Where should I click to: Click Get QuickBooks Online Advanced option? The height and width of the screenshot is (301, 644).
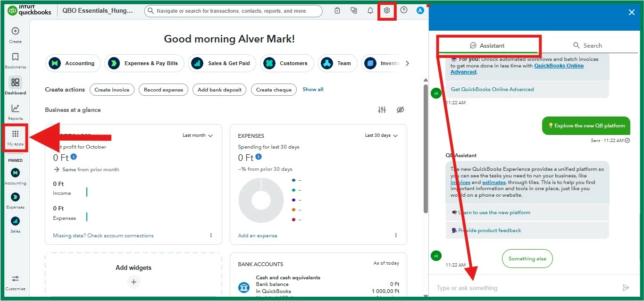(527, 89)
